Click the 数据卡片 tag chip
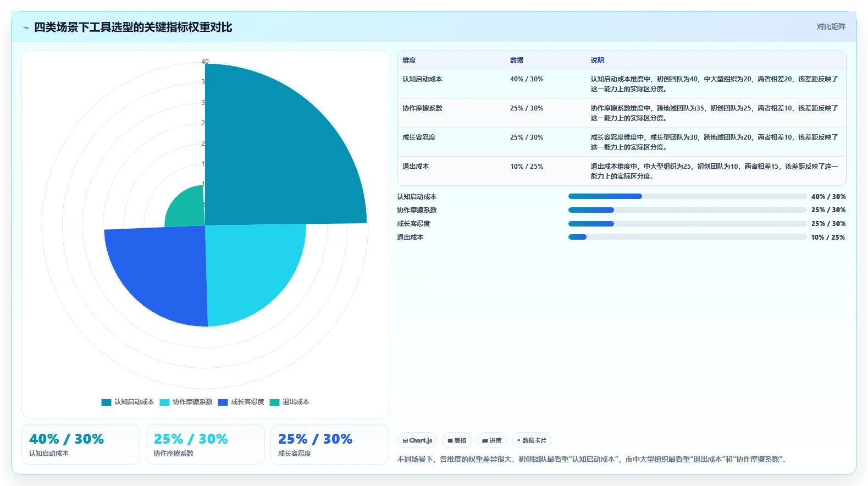Viewport: 868px width, 486px height. point(532,440)
